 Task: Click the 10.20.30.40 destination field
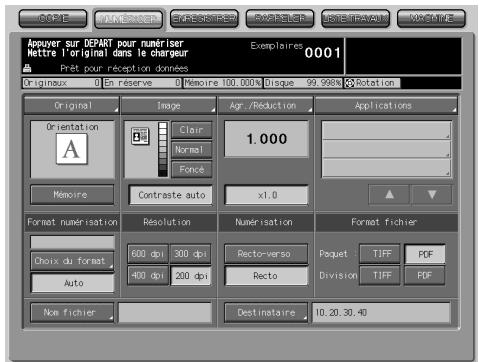(381, 313)
